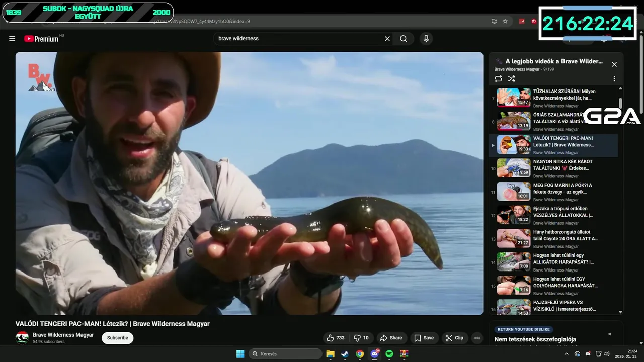Screen dimensions: 644x362
Task: Share this video
Action: [x=391, y=338]
